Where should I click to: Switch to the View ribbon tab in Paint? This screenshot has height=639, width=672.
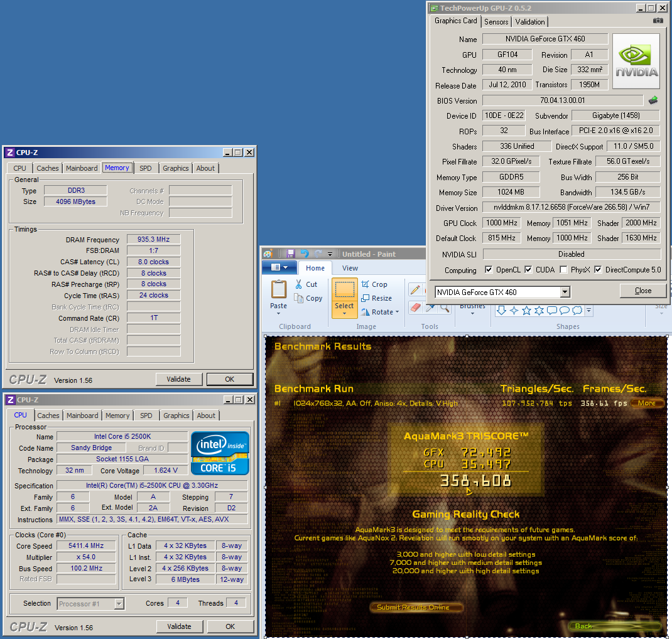click(350, 268)
